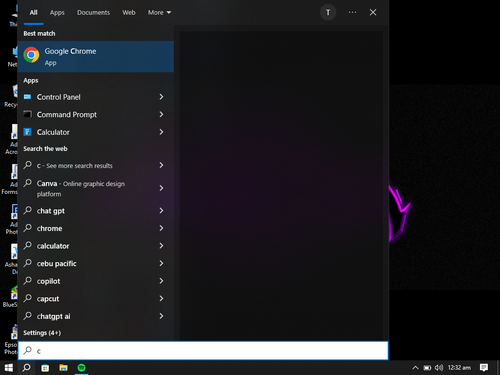Switch to the All tab
The image size is (500, 375).
click(33, 13)
